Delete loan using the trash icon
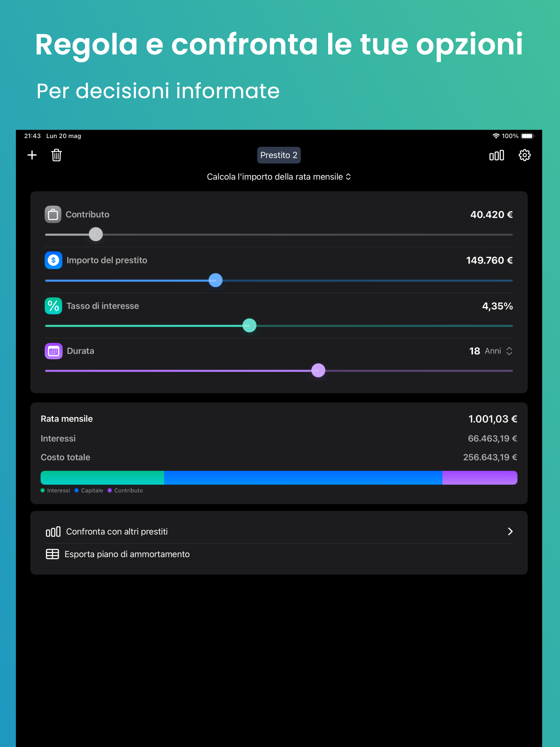The width and height of the screenshot is (560, 747). [56, 155]
